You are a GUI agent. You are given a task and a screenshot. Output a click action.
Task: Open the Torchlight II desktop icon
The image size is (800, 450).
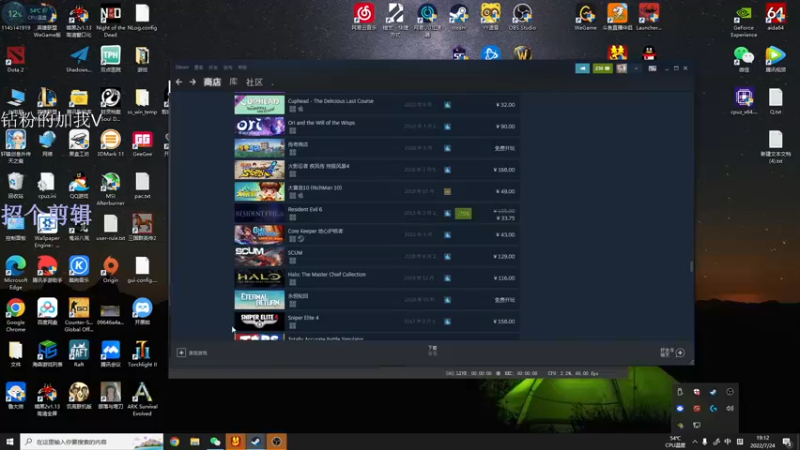pos(142,354)
